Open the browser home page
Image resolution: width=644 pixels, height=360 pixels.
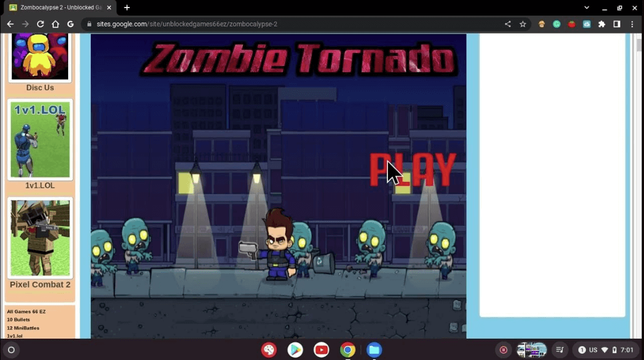[55, 24]
